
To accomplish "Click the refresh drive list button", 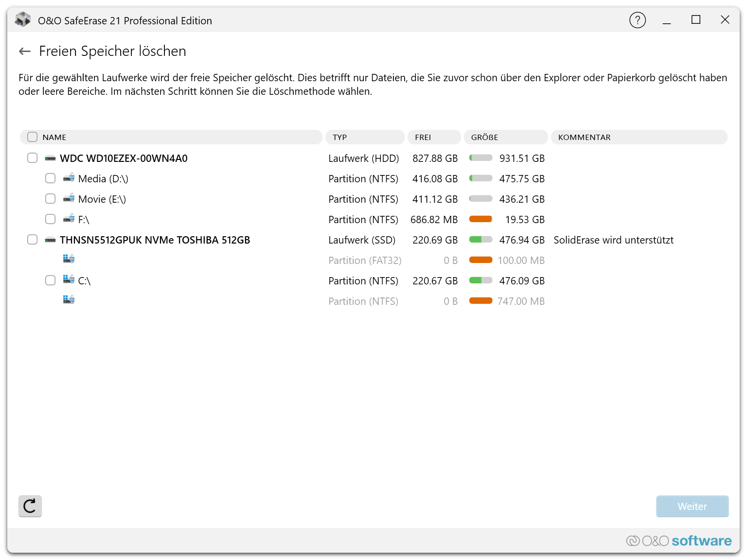I will coord(30,506).
